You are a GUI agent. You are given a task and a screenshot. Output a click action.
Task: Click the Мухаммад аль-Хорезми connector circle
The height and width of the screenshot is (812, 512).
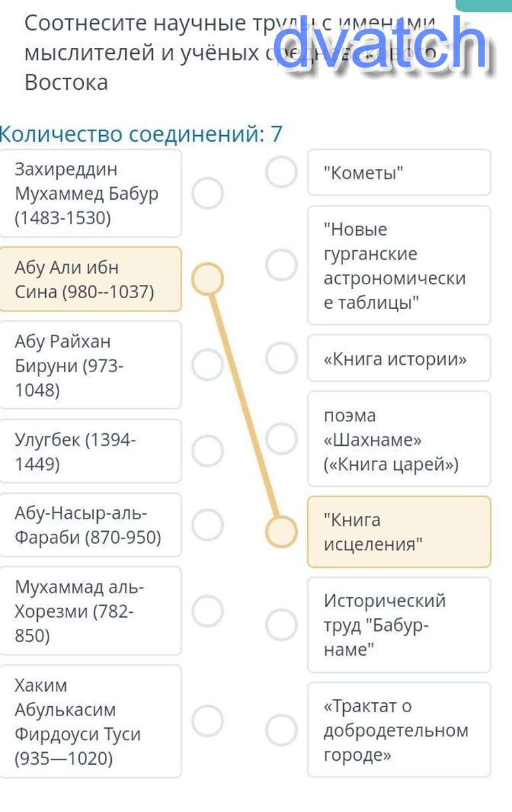pyautogui.click(x=207, y=610)
